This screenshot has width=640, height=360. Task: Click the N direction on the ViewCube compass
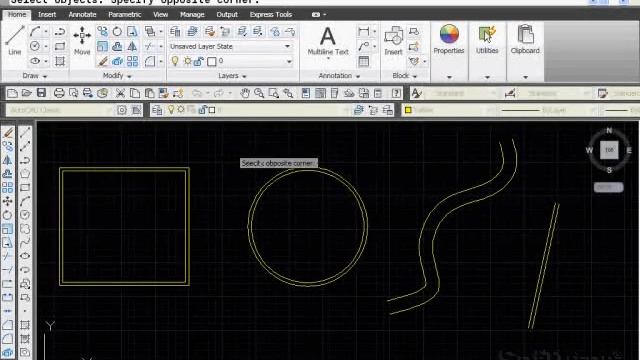(x=609, y=131)
